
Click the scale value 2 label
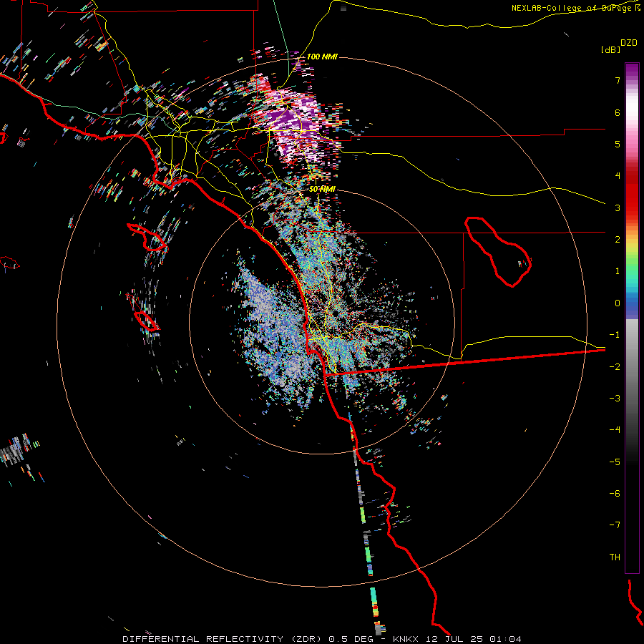click(x=618, y=240)
